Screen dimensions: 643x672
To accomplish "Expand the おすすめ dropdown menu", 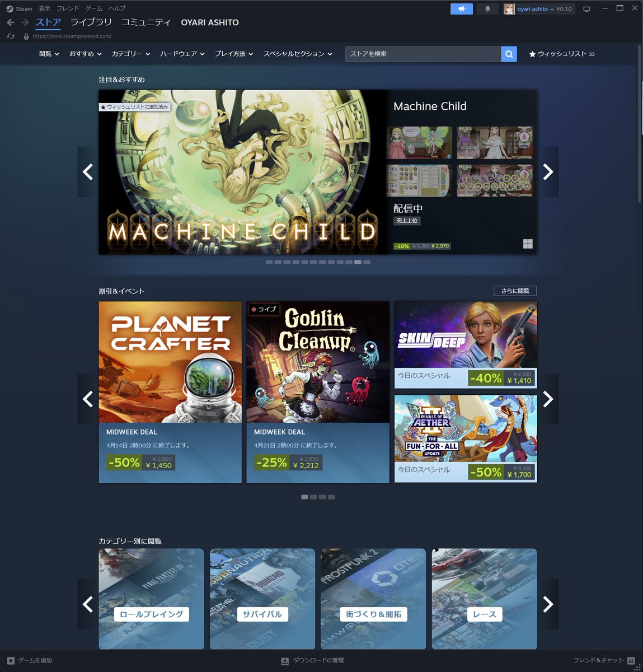I will (86, 54).
